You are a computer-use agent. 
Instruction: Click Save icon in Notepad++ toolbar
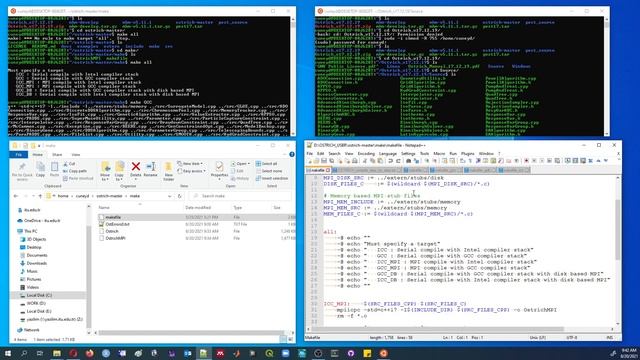pos(324,161)
